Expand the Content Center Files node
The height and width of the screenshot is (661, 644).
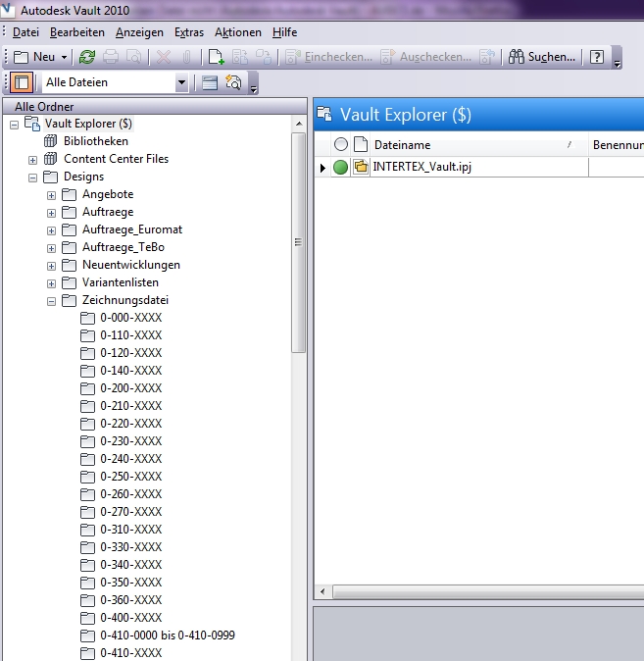(33, 160)
